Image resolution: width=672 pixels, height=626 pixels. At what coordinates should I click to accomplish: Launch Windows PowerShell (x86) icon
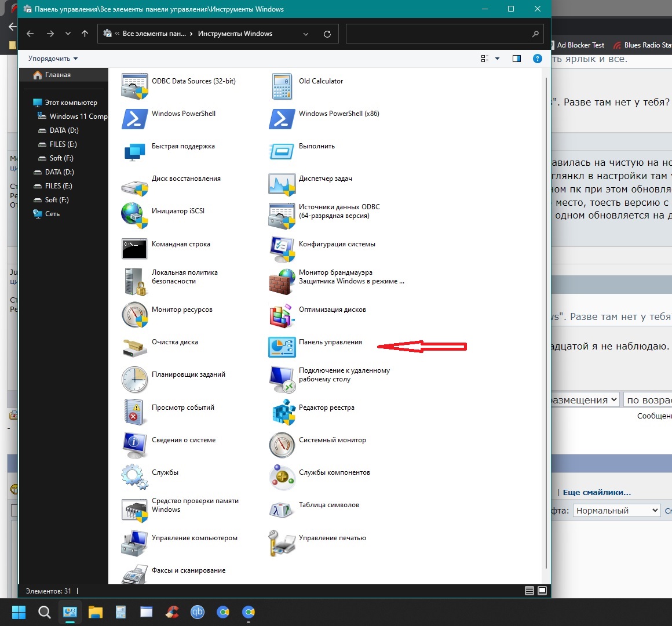pos(282,119)
